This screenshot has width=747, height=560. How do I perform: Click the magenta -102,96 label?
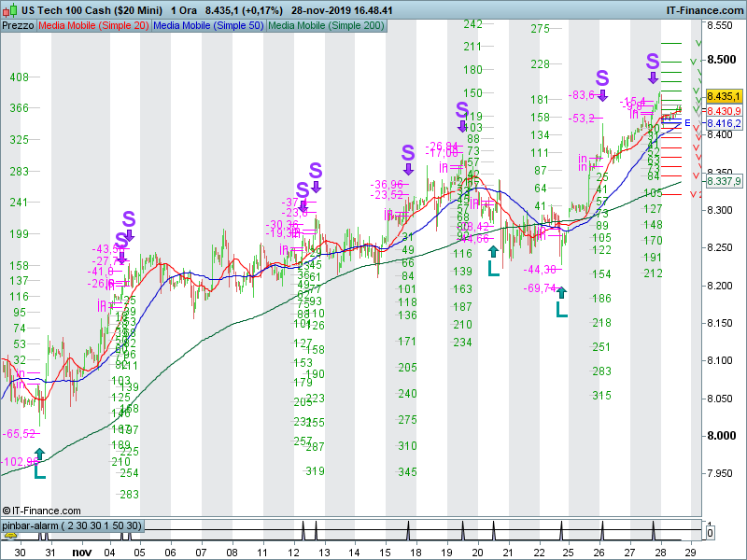point(19,462)
